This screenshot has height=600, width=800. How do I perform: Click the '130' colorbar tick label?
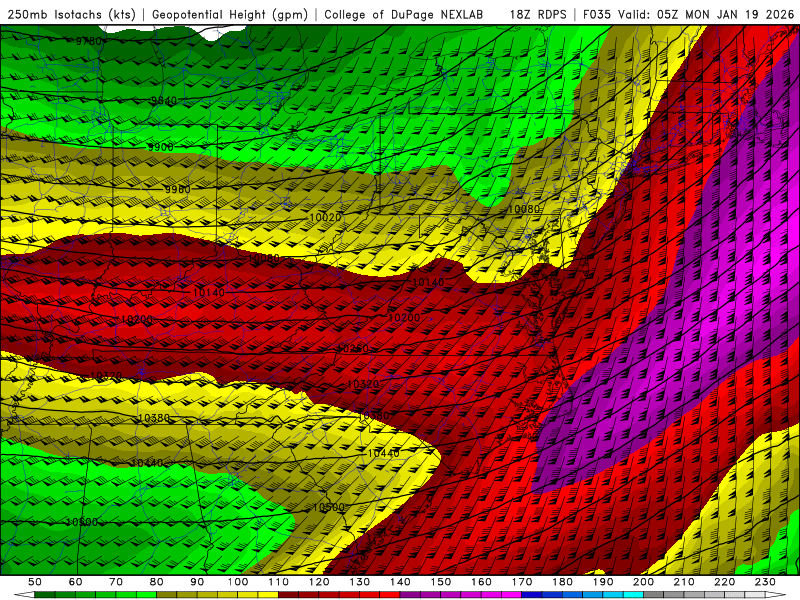(360, 582)
